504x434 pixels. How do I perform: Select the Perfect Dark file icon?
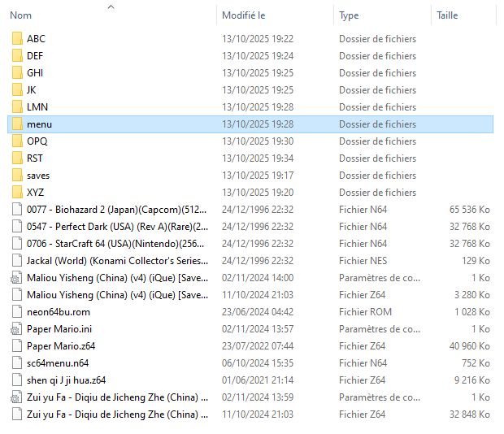[17, 226]
